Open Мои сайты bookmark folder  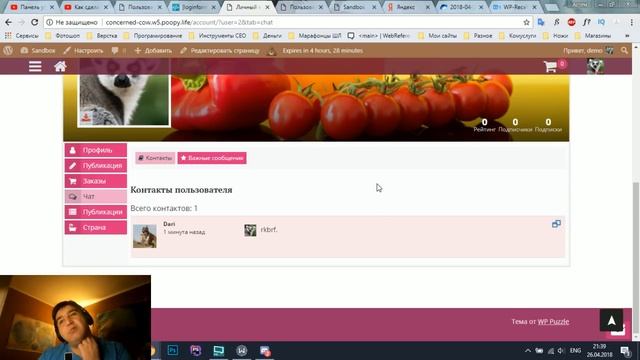(438, 36)
